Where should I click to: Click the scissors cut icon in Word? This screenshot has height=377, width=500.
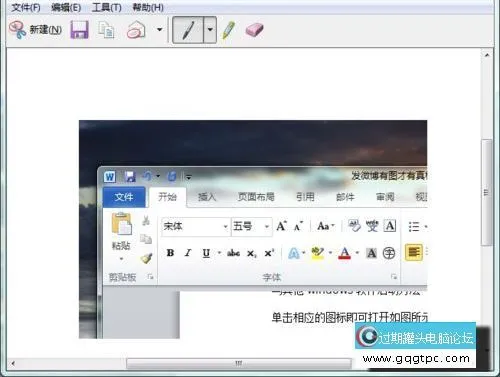tap(146, 221)
